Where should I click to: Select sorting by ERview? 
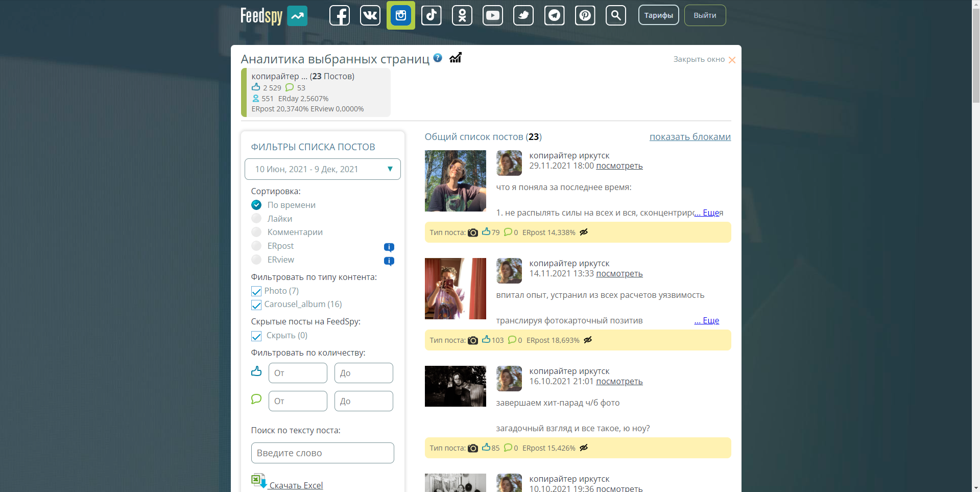pyautogui.click(x=256, y=260)
